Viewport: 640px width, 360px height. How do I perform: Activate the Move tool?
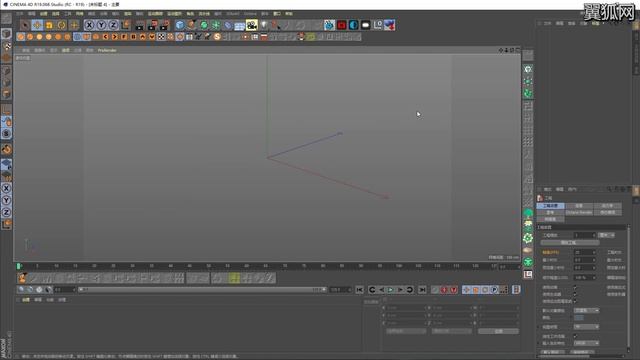coord(37,25)
